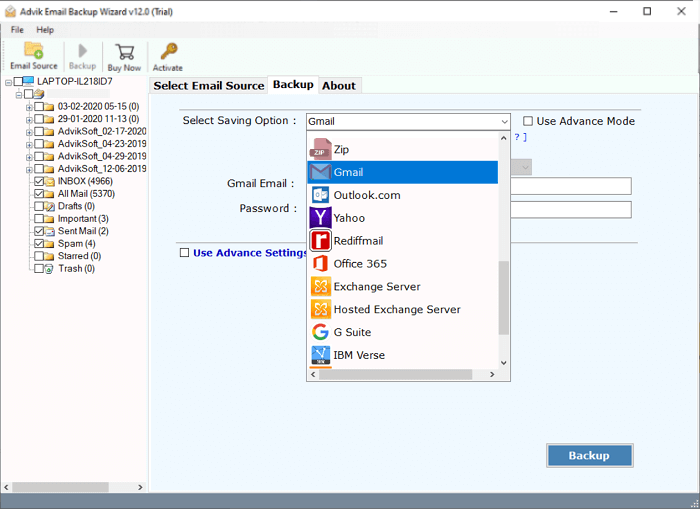
Task: Click the 'Important (3)' folder label
Action: [83, 219]
